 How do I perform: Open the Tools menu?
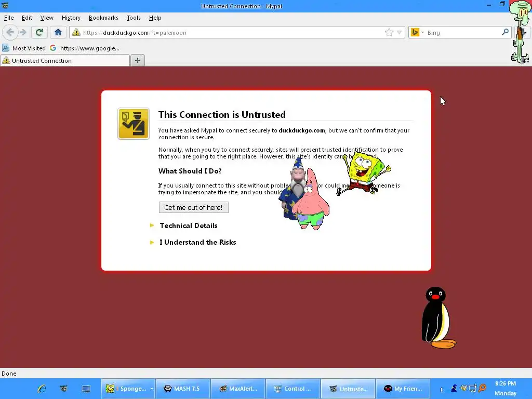(134, 18)
